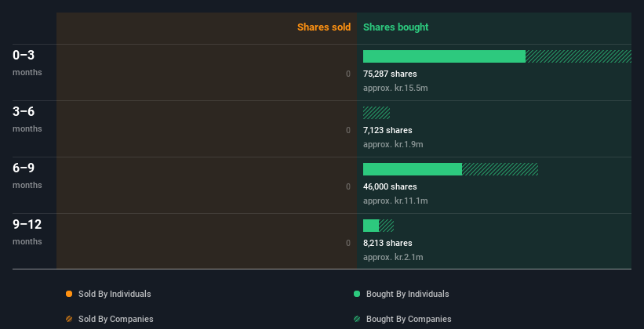Click the striped Bought By Companies legend icon
The width and height of the screenshot is (644, 329).
357,319
